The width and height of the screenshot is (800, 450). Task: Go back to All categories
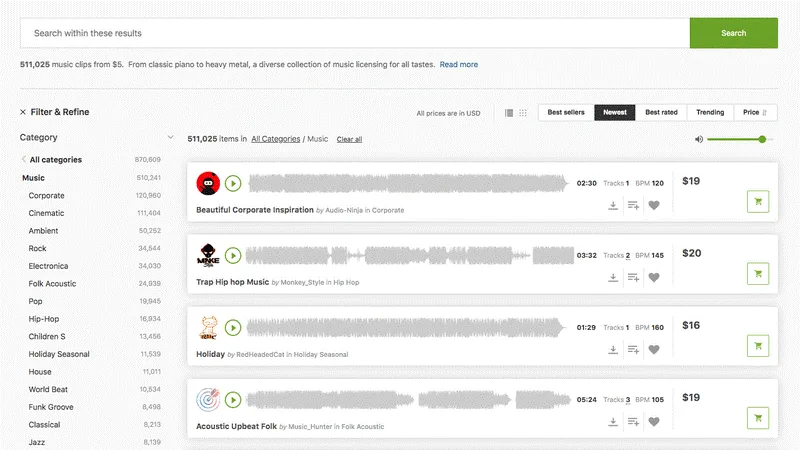[x=55, y=160]
